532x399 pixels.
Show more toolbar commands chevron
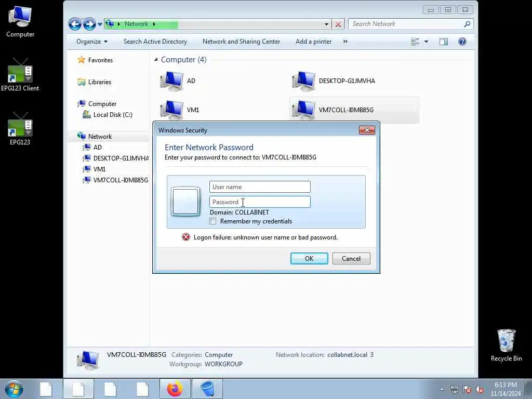pyautogui.click(x=345, y=42)
